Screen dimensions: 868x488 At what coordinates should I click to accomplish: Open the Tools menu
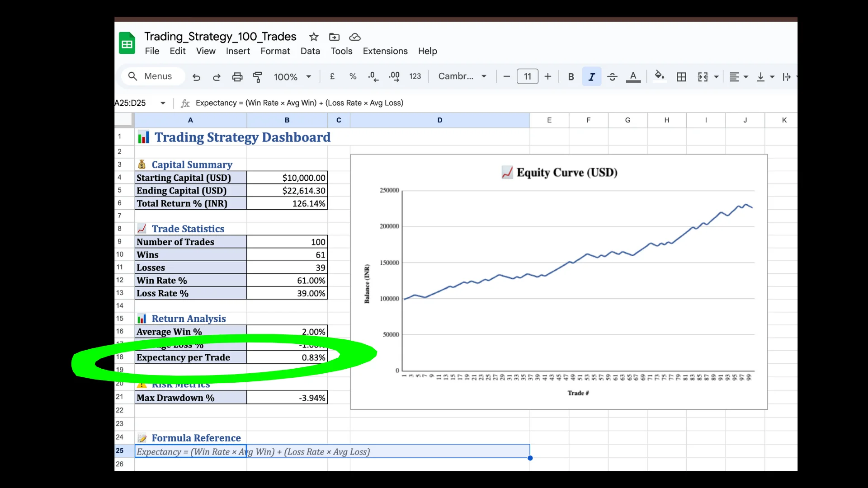tap(341, 51)
